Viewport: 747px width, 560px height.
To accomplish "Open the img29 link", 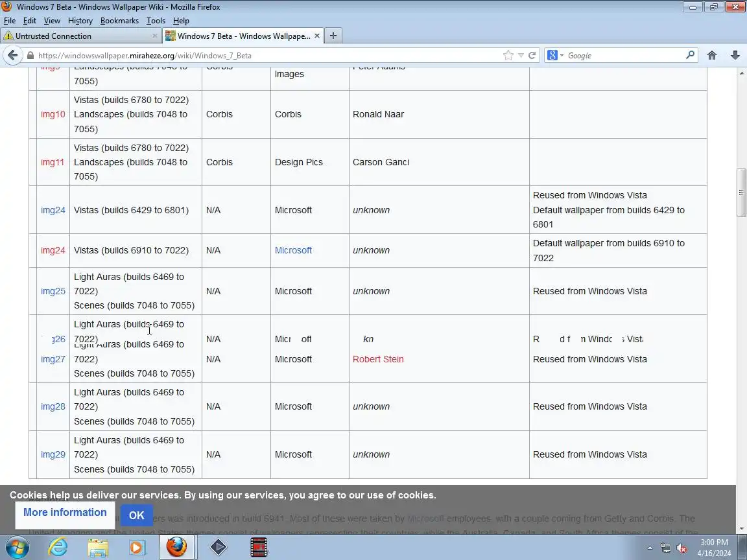I will pos(53,454).
